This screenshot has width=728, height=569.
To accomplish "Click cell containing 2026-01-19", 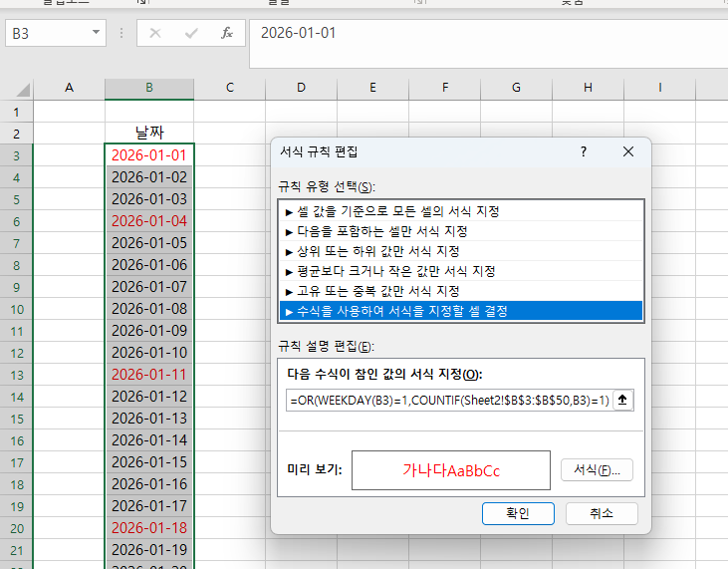I will pos(149,550).
